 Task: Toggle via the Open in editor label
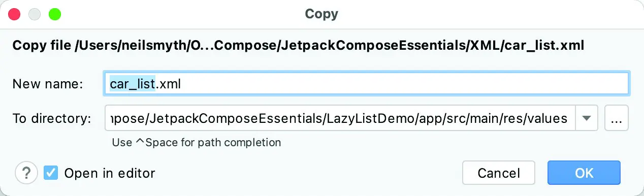click(x=109, y=173)
